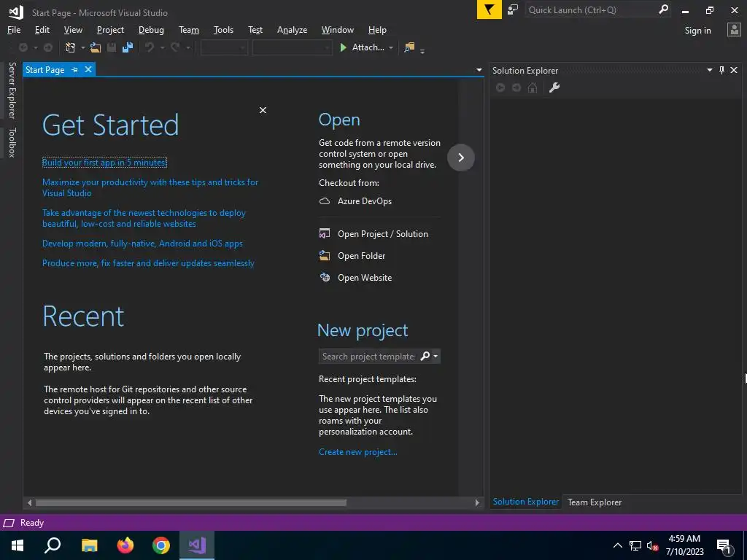The height and width of the screenshot is (560, 747).
Task: Open Solution Explorer window position dropdown
Action: pos(709,70)
